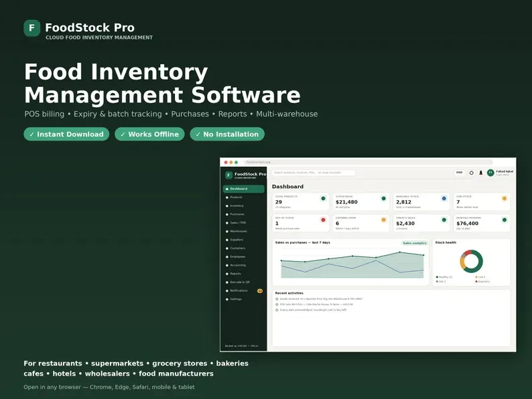Click the green icon on Stock Value card
The height and width of the screenshot is (399, 532).
point(383,199)
